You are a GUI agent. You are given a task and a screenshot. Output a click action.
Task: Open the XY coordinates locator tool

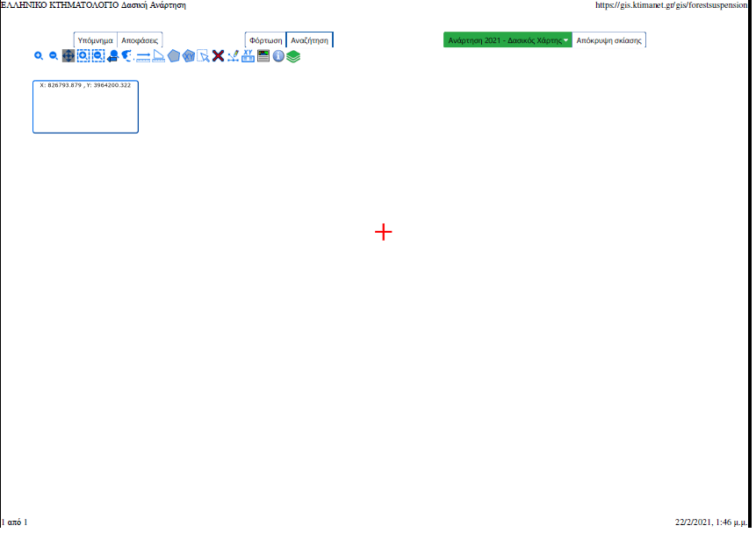click(248, 56)
